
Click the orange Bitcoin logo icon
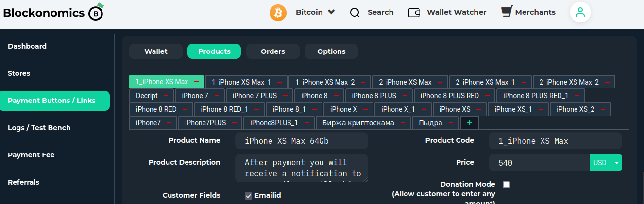(278, 12)
